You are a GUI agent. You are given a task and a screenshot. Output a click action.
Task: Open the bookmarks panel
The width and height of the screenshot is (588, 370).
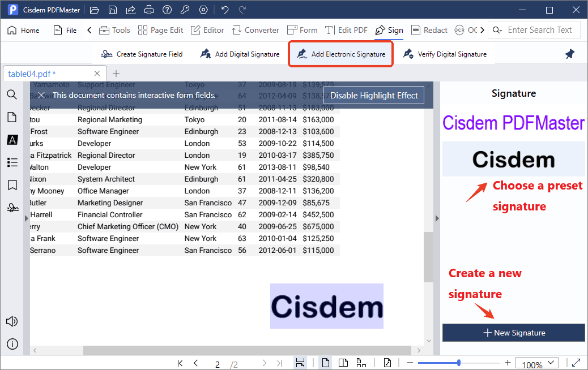pos(12,185)
